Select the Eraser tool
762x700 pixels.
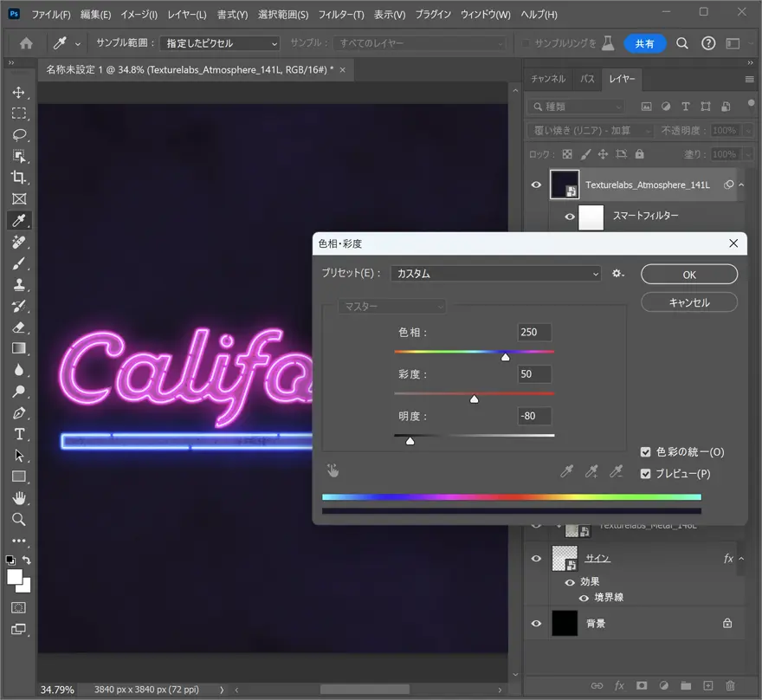point(19,327)
